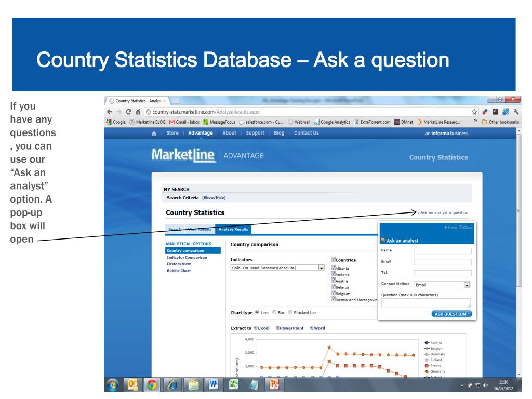Open Gmail - Inbox bookmark

point(184,122)
